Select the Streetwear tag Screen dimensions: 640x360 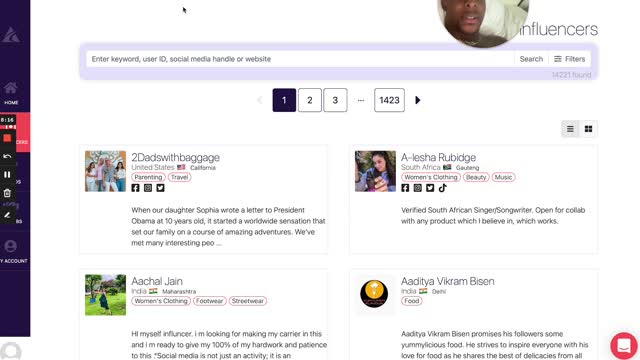point(248,301)
